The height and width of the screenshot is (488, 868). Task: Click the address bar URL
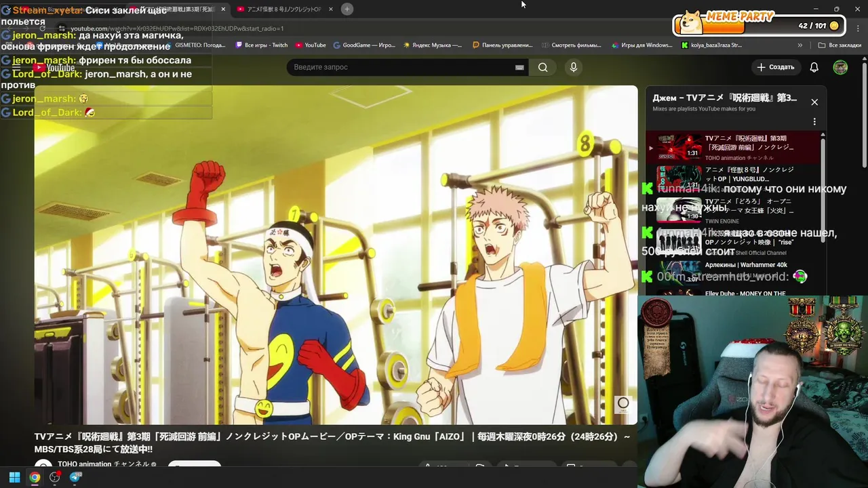point(178,28)
